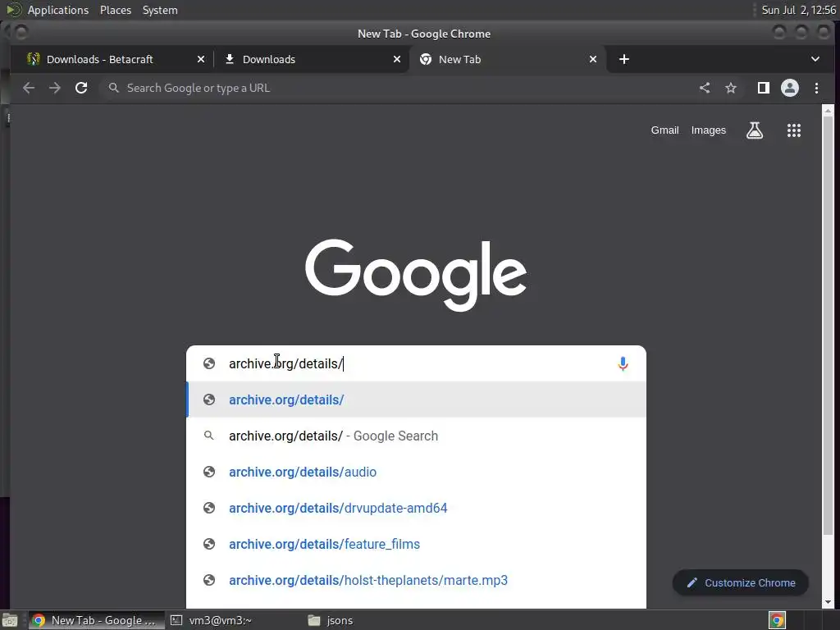Click the page vertical scrollbar
Image resolution: width=840 pixels, height=630 pixels.
click(x=828, y=326)
